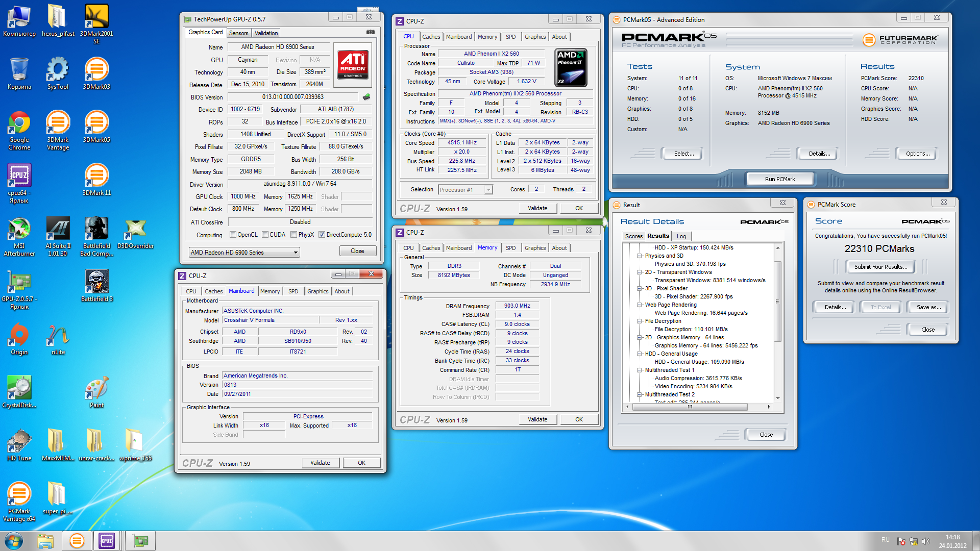The image size is (980, 551).
Task: Launch 3DMark05 desktop shortcut
Action: (x=96, y=127)
